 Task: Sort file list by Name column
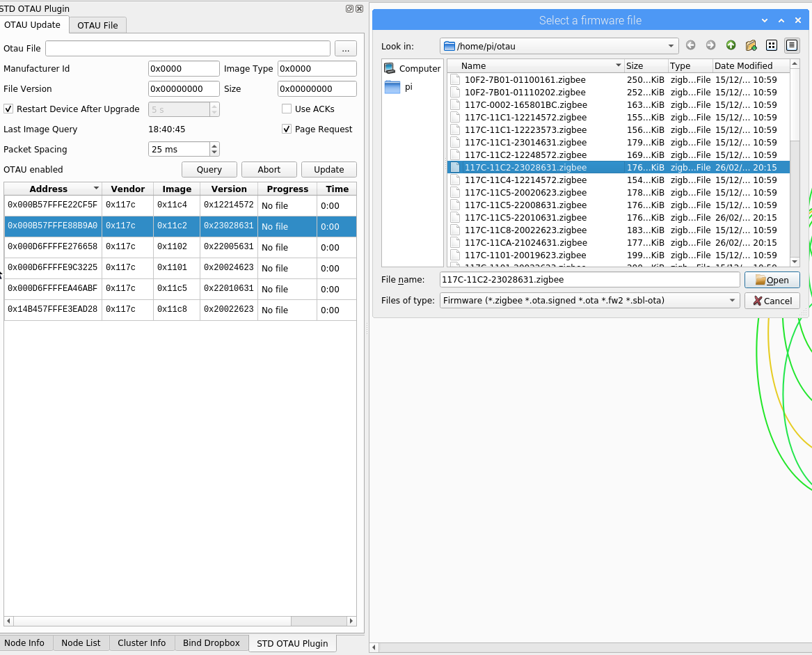[536, 66]
